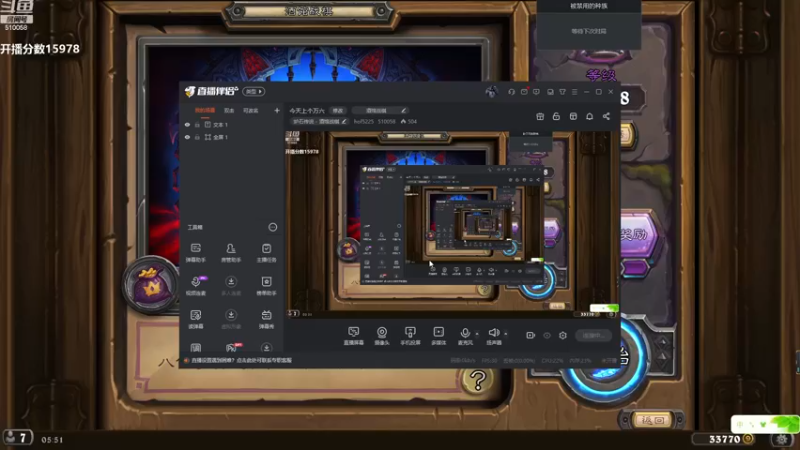Open the 房管助手 tool
This screenshot has width=800, height=450.
pos(231,253)
